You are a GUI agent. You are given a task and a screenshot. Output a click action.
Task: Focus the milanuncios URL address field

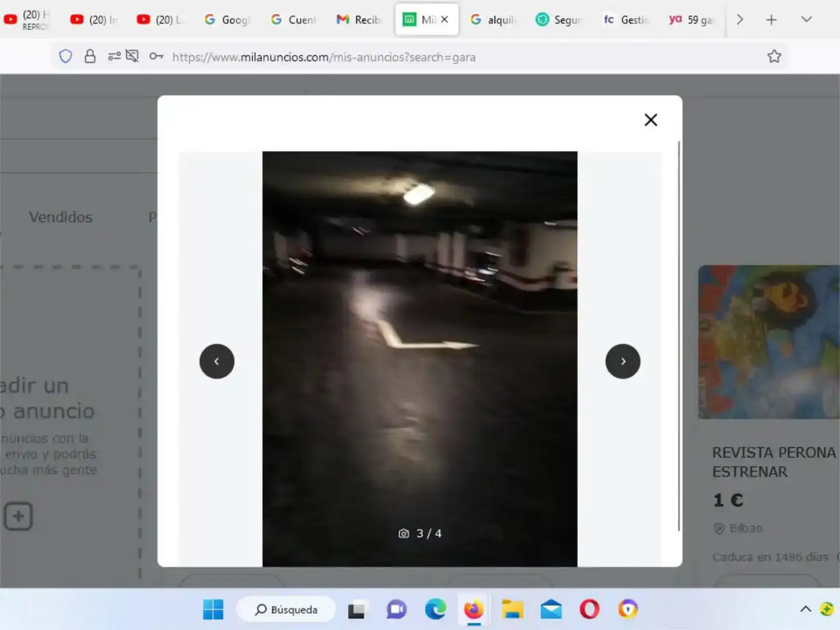click(324, 57)
